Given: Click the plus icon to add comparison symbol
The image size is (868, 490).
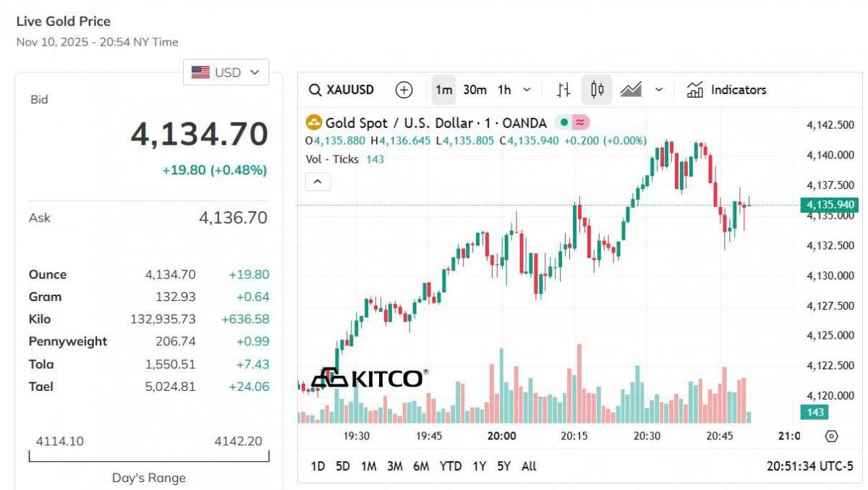Looking at the screenshot, I should click(404, 90).
